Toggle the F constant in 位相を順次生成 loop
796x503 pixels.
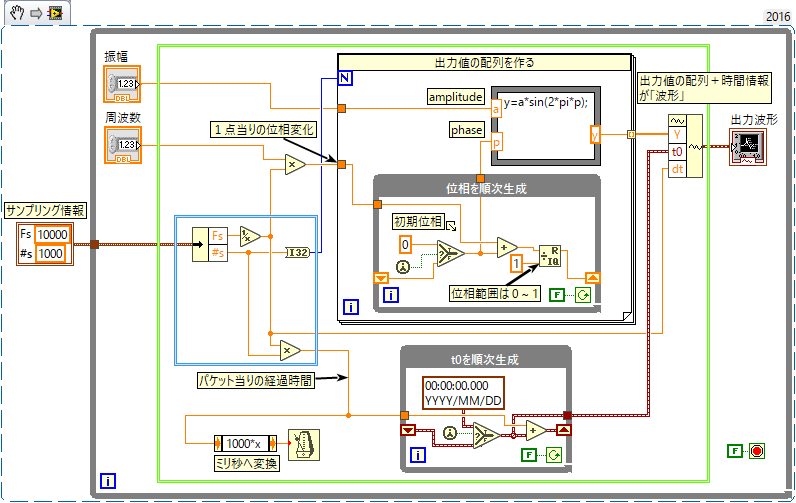point(556,295)
